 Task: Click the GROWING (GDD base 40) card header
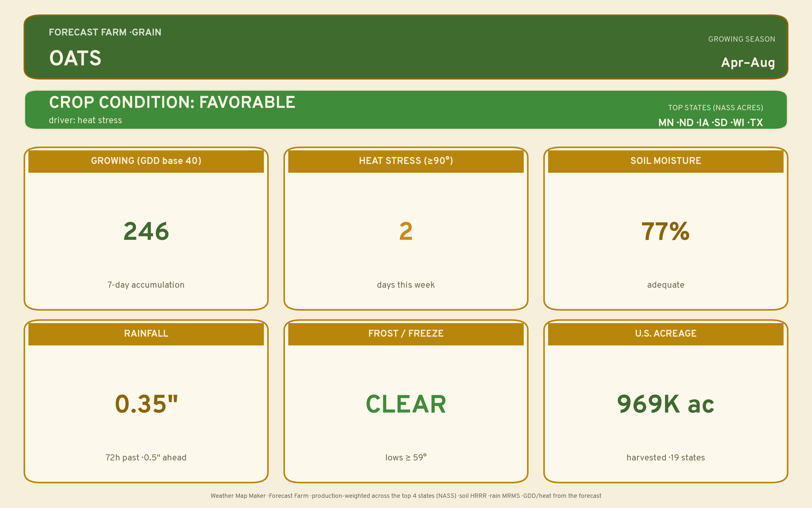click(x=146, y=161)
